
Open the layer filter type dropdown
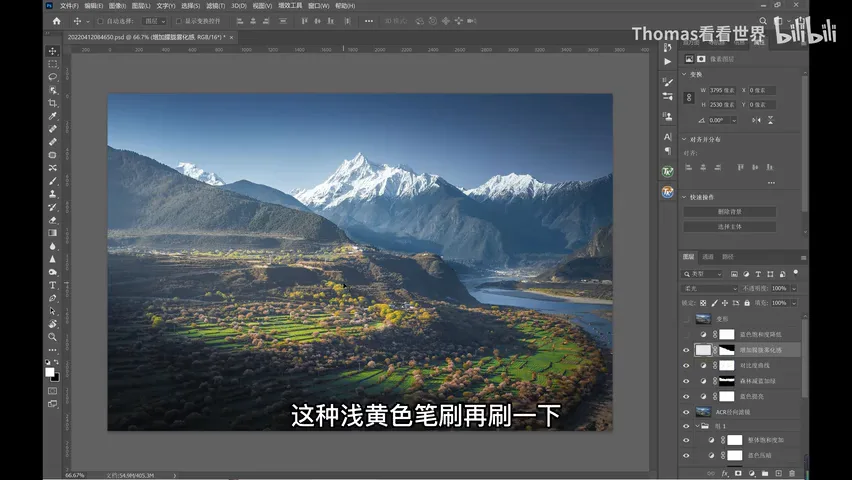pos(703,274)
